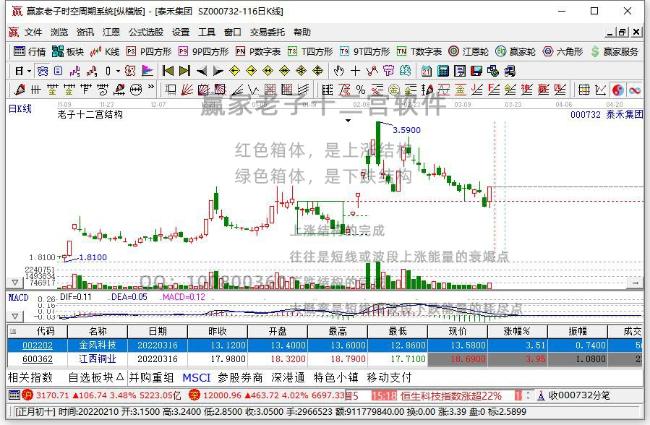Screen dimensions: 650x425
Task: Click the 恒生科技指数涨超22% news ticker
Action: [x=451, y=396]
